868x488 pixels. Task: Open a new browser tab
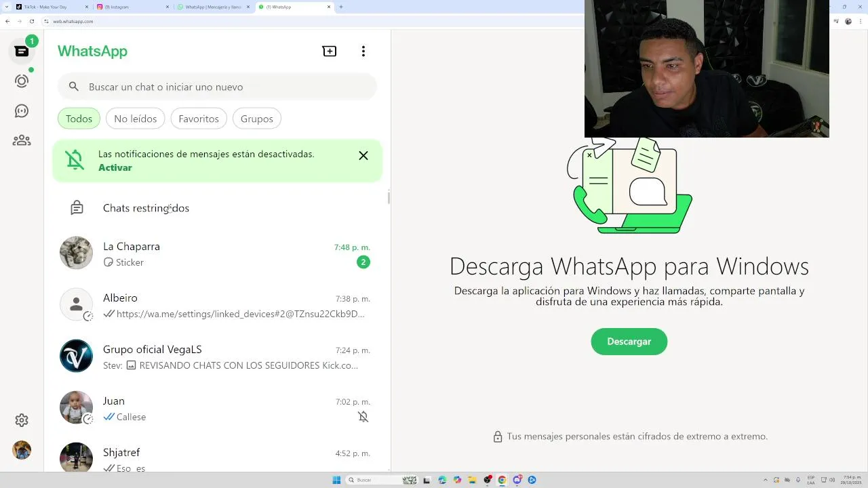(x=341, y=7)
